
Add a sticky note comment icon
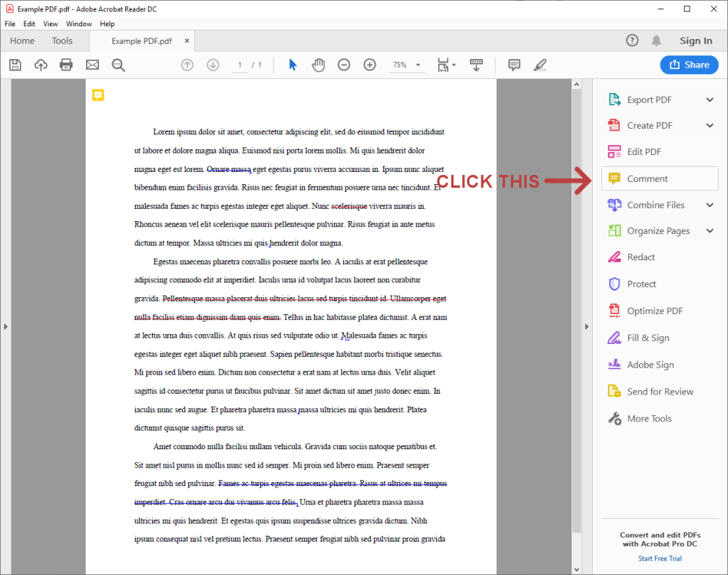[x=514, y=65]
